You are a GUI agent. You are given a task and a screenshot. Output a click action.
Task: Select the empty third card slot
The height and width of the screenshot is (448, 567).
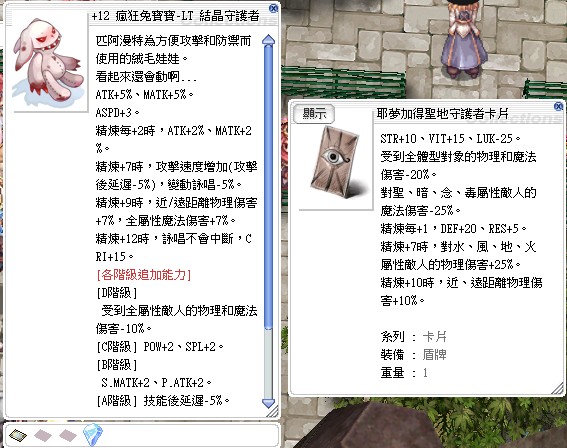click(x=68, y=435)
